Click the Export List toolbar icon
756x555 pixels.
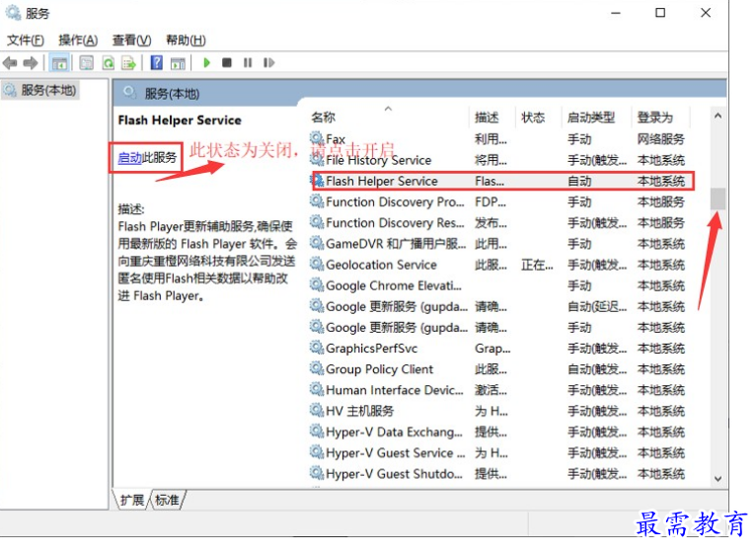click(128, 63)
